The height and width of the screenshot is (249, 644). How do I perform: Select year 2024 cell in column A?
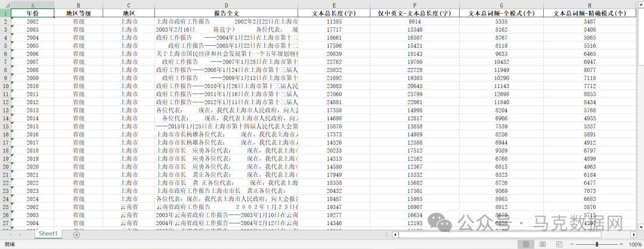(x=32, y=199)
